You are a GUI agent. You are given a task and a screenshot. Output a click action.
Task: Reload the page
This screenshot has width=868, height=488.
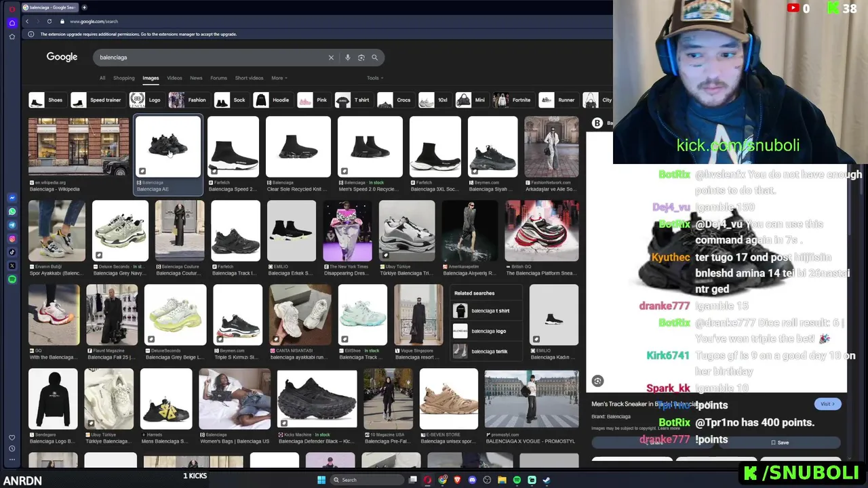coord(49,21)
